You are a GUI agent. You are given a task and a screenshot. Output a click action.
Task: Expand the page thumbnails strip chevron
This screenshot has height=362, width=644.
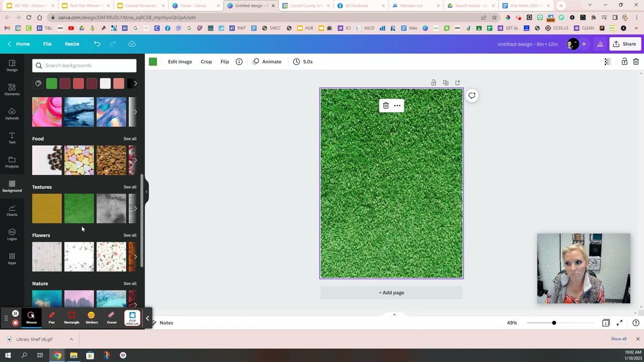(x=394, y=315)
